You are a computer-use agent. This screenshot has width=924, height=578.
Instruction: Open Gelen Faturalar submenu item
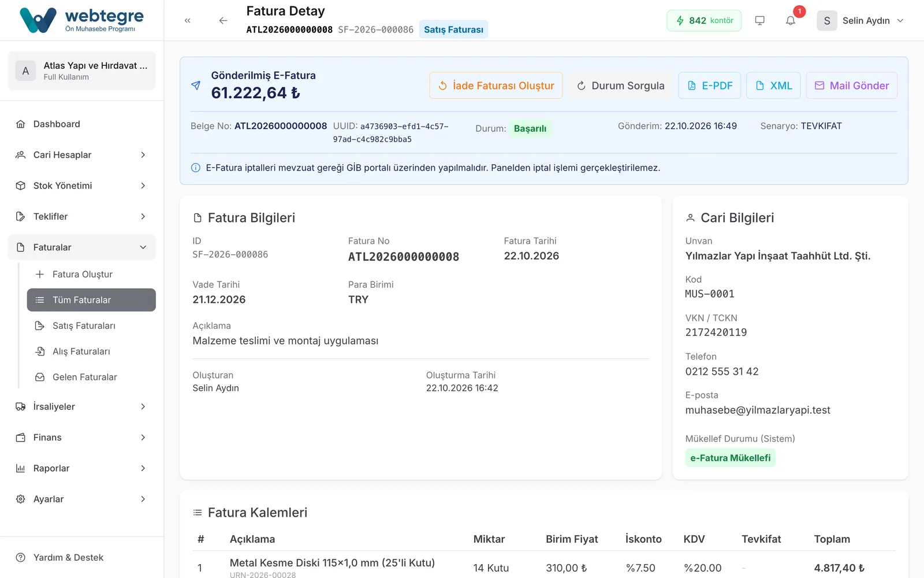pos(91,377)
